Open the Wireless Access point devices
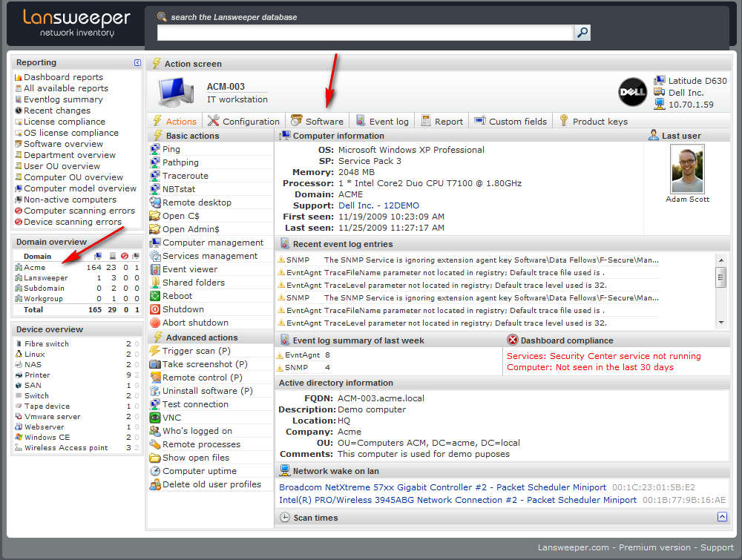742x560 pixels. pos(66,447)
